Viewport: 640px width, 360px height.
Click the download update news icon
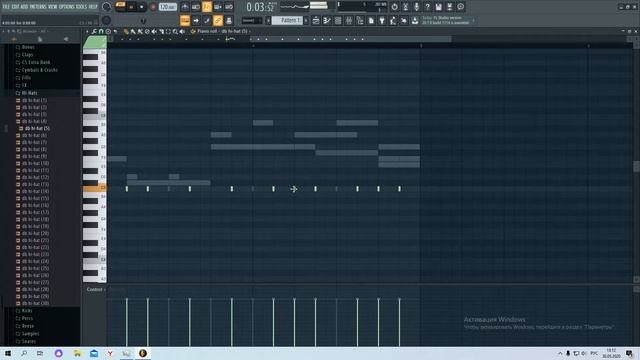[415, 20]
